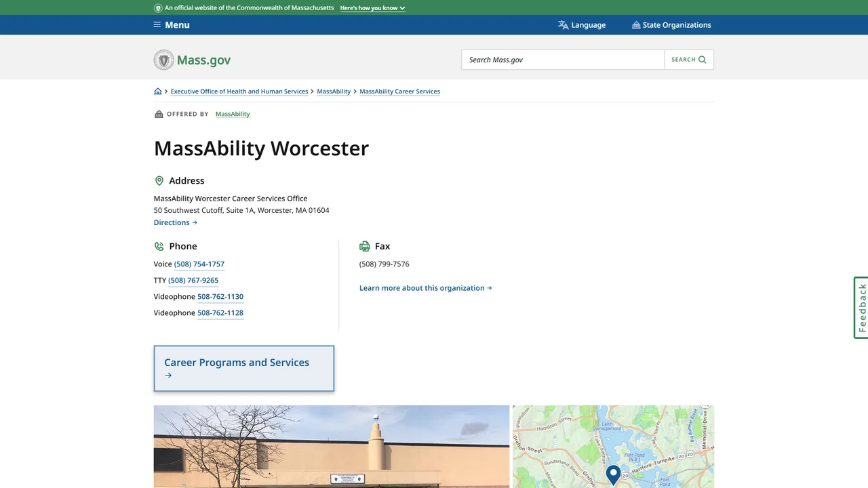Click the MassAbility Worcester heading
The width and height of the screenshot is (868, 488).
coord(261,148)
